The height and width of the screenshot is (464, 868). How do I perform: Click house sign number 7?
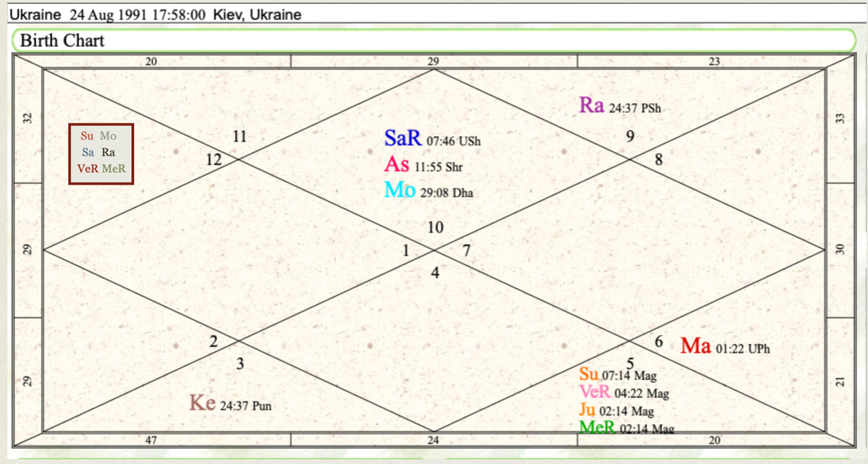(467, 251)
